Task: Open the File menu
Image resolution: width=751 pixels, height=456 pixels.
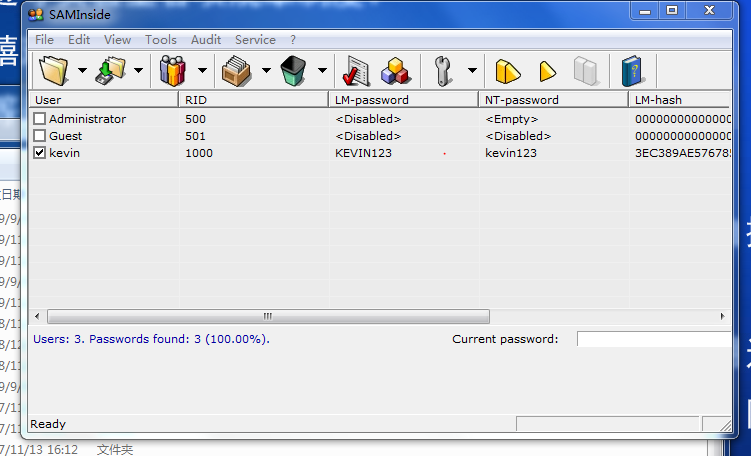Action: click(44, 40)
